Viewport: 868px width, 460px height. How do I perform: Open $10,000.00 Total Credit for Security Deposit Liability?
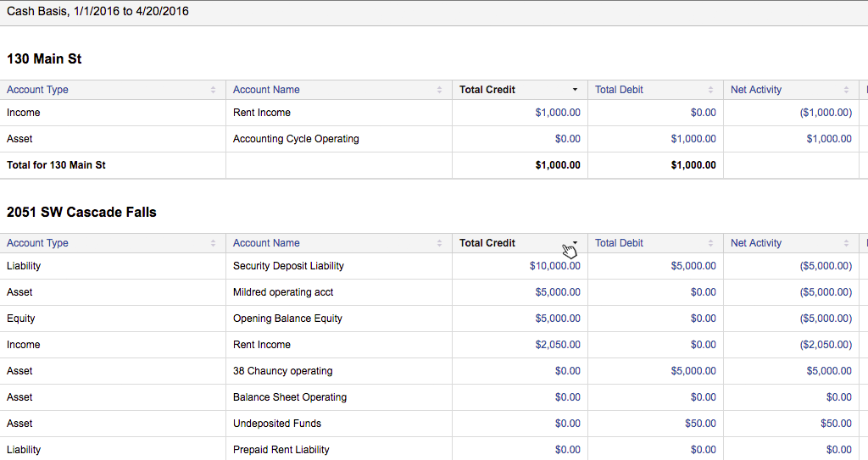(555, 266)
